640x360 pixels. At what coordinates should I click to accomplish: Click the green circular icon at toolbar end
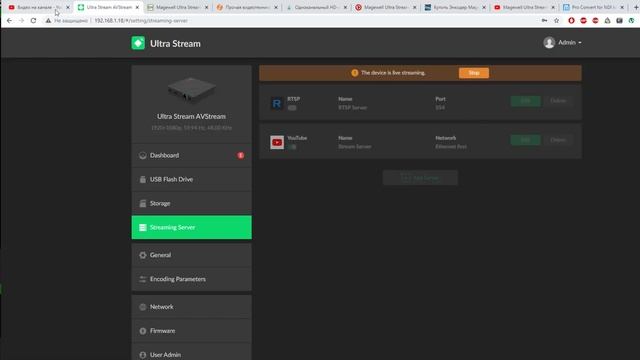[631, 20]
